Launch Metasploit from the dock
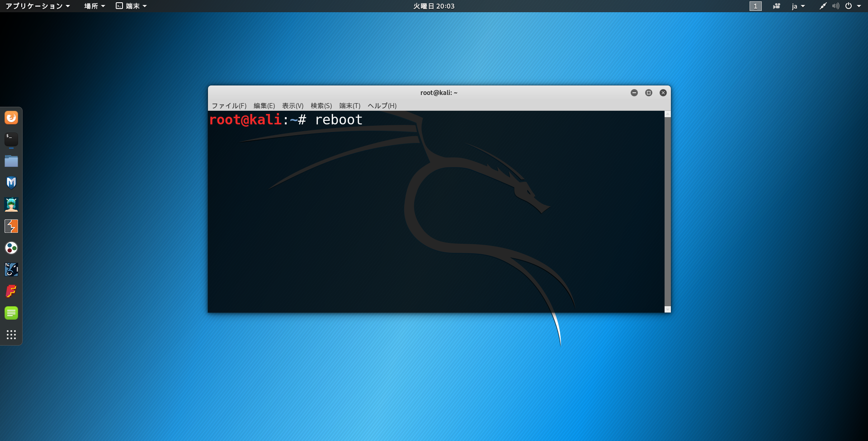 (11, 183)
